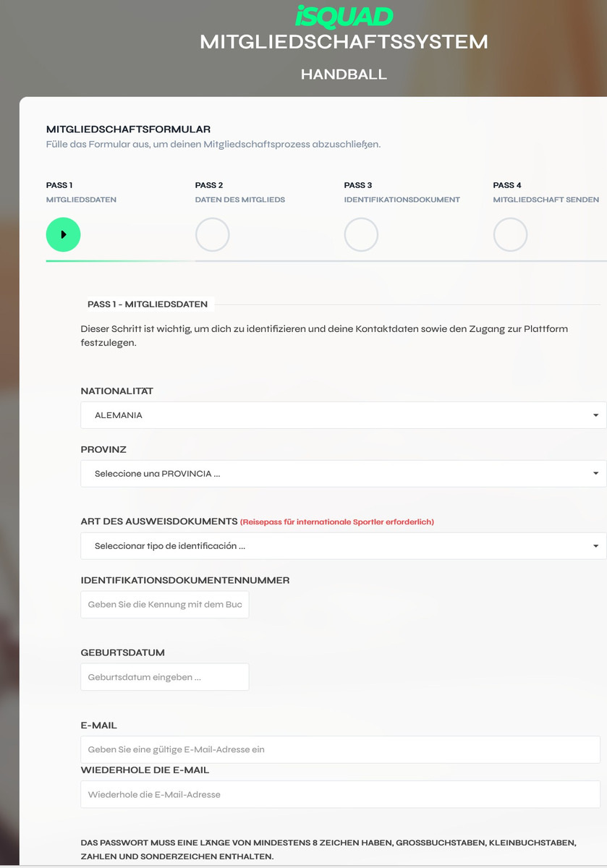Click the iSQUAD logo at top
This screenshot has width=607, height=868.
pyautogui.click(x=344, y=16)
